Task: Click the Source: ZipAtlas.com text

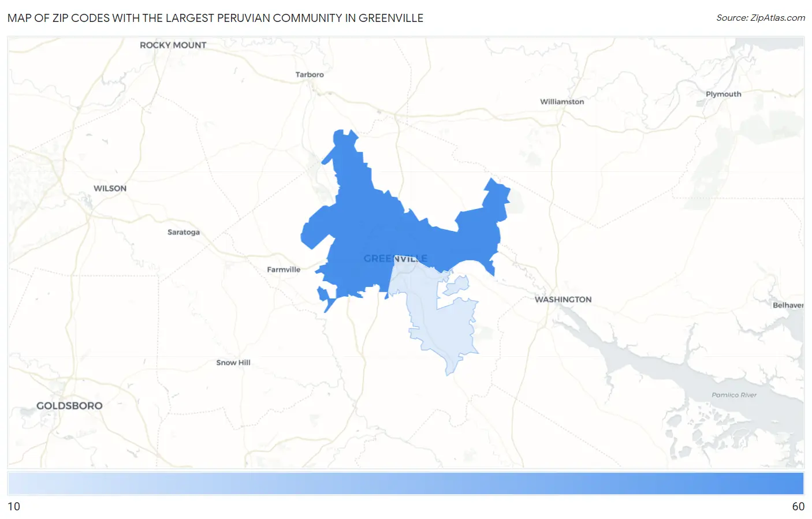Action: click(x=761, y=18)
